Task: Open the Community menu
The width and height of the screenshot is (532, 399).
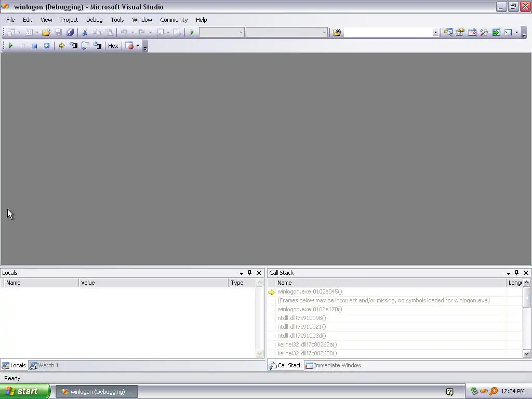Action: tap(174, 20)
